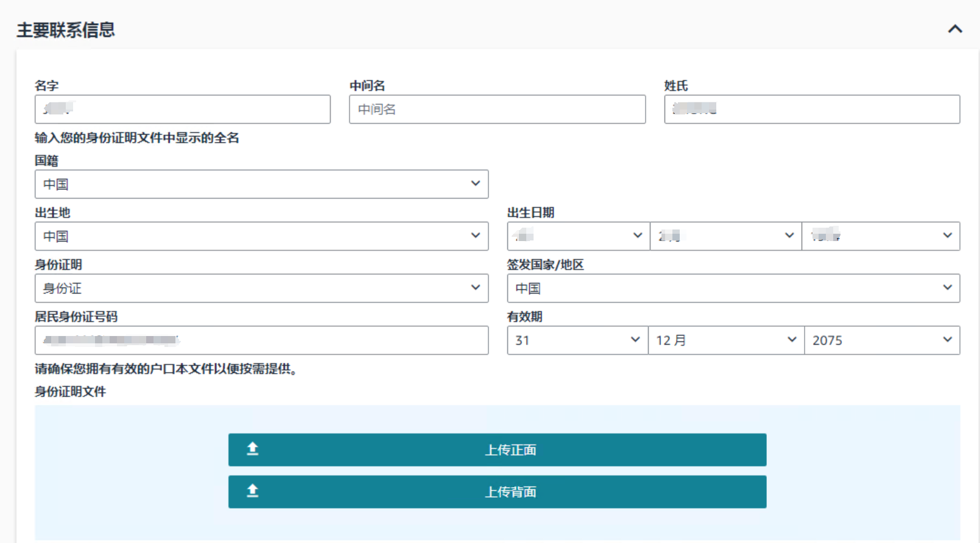Open the 出生日期 month dropdown
Viewport: 980px width, 543px height.
pos(725,236)
